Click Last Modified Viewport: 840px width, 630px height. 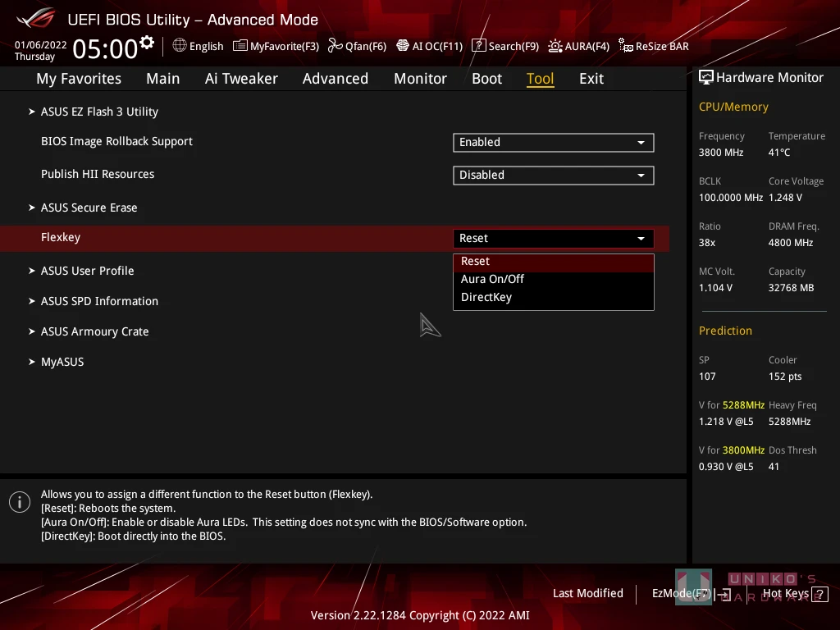(x=587, y=594)
